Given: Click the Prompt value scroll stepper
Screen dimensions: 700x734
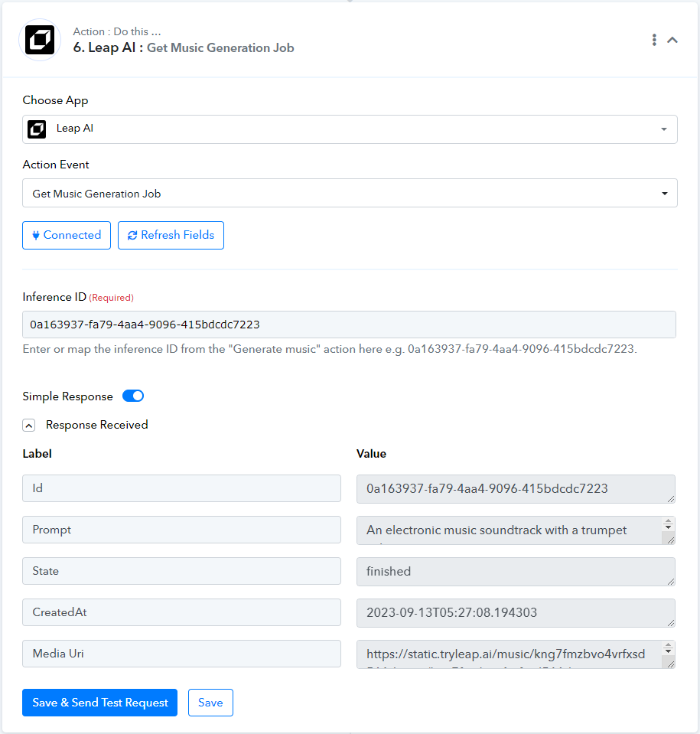Looking at the screenshot, I should click(x=668, y=524).
